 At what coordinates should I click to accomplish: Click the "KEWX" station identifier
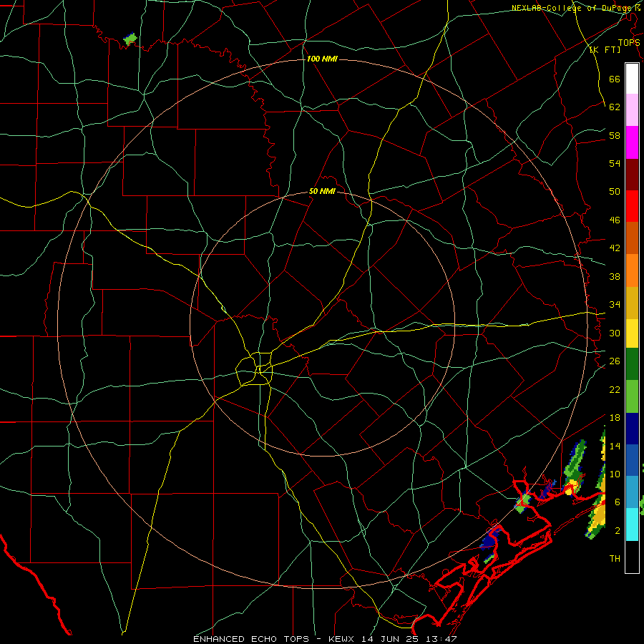point(342,639)
